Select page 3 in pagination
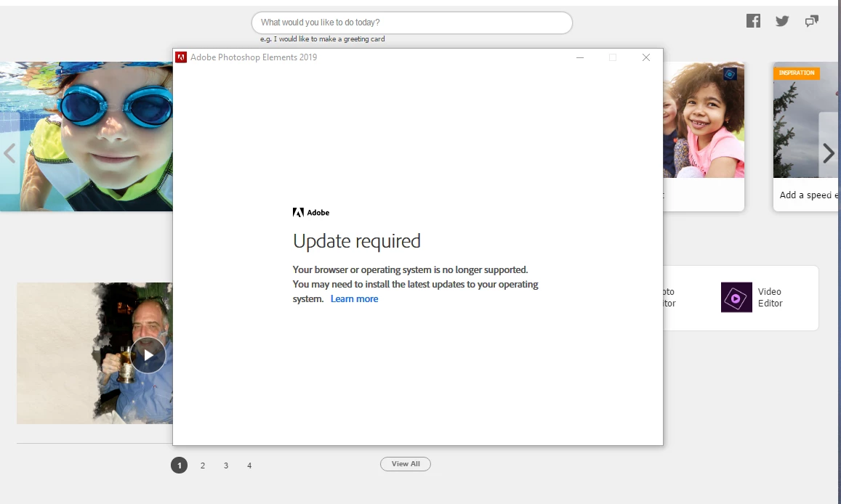 [x=226, y=466]
